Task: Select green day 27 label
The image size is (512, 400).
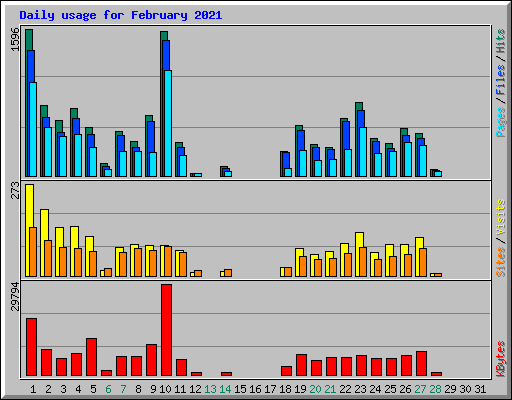Action: pyautogui.click(x=420, y=389)
